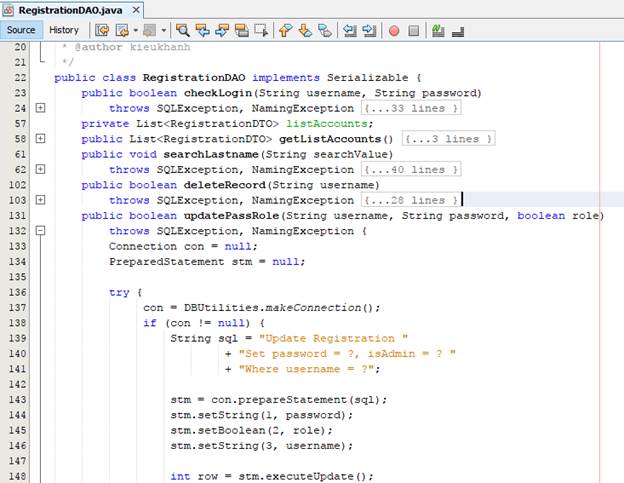
Task: Collapse the updatePassRole method at line 132
Action: (x=40, y=230)
